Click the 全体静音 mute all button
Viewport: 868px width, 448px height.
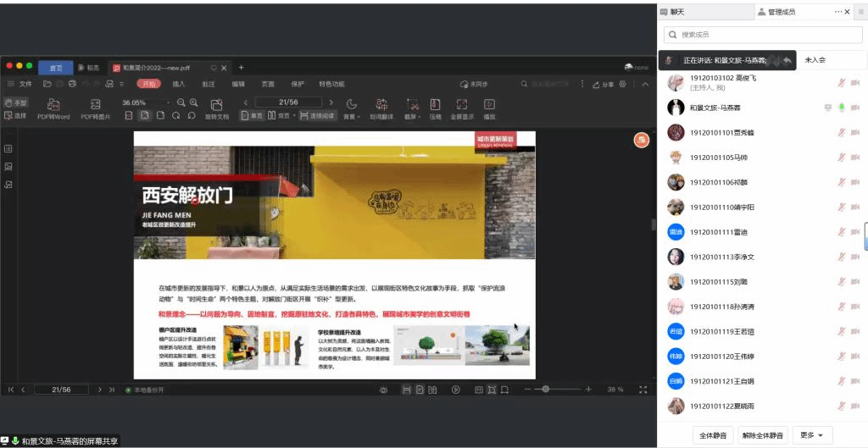click(712, 435)
